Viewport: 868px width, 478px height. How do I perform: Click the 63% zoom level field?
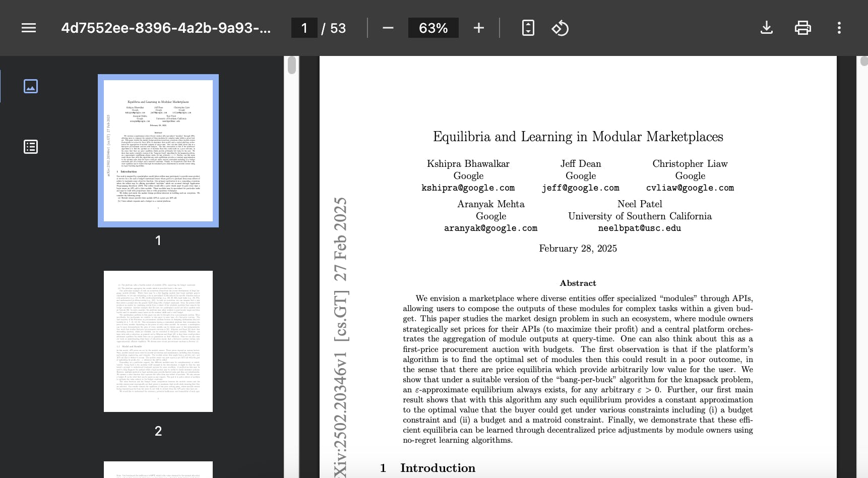(433, 28)
